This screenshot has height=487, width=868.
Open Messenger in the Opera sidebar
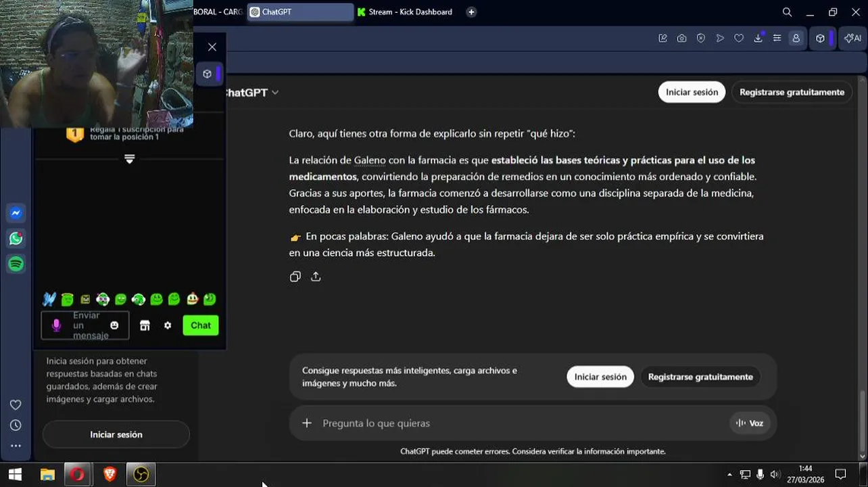tap(16, 213)
